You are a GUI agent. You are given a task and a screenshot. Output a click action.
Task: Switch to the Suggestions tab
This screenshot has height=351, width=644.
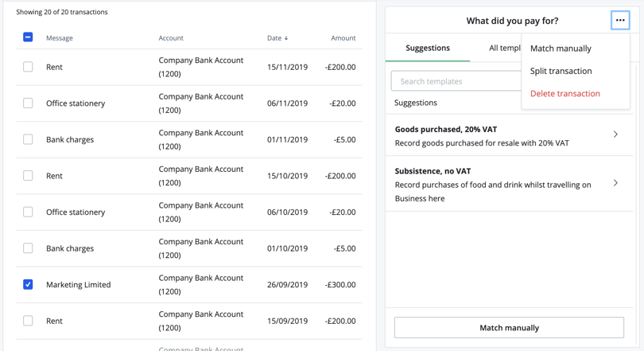[428, 48]
